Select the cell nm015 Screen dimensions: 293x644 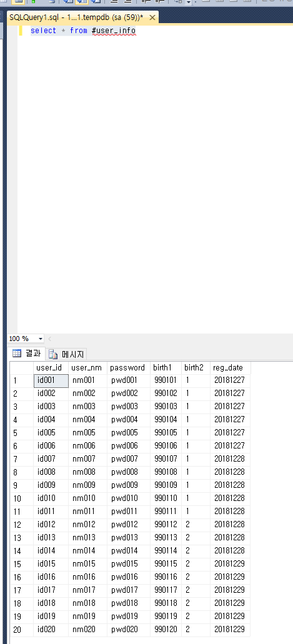coord(88,564)
